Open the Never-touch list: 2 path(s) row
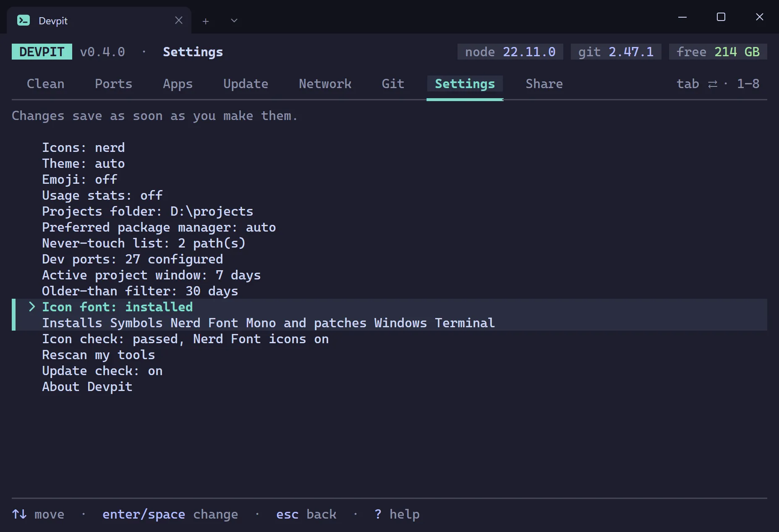The width and height of the screenshot is (779, 532). [144, 243]
